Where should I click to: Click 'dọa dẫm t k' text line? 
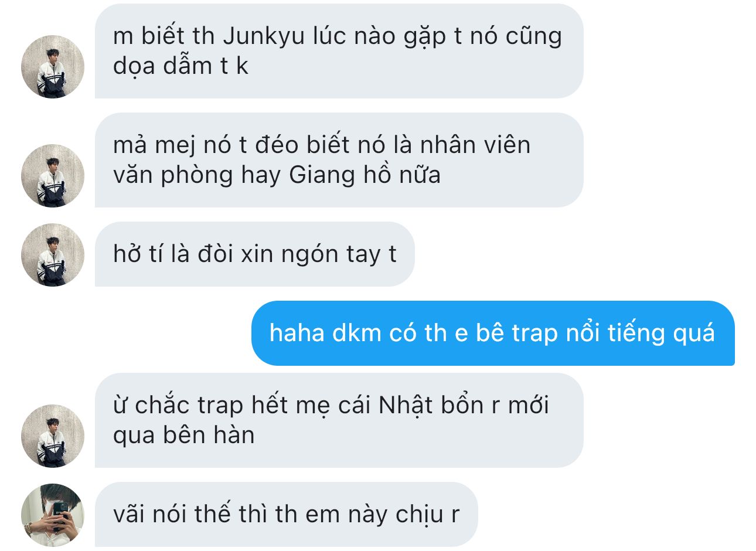tap(181, 66)
